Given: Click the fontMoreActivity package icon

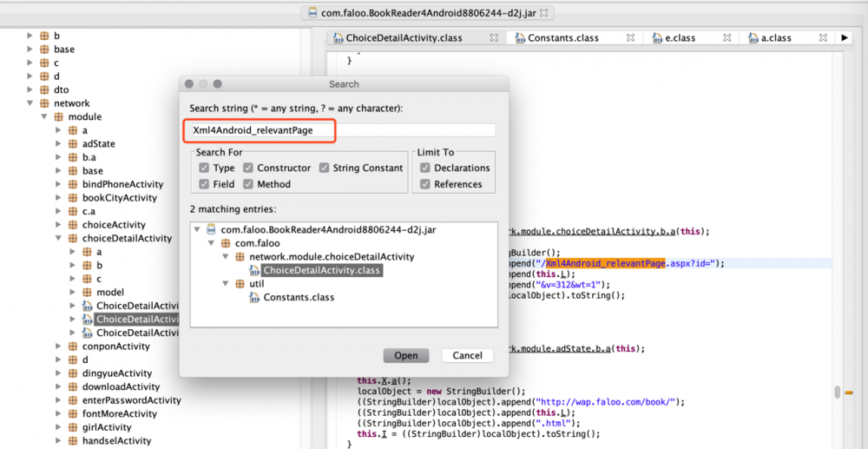Looking at the screenshot, I should [x=73, y=414].
